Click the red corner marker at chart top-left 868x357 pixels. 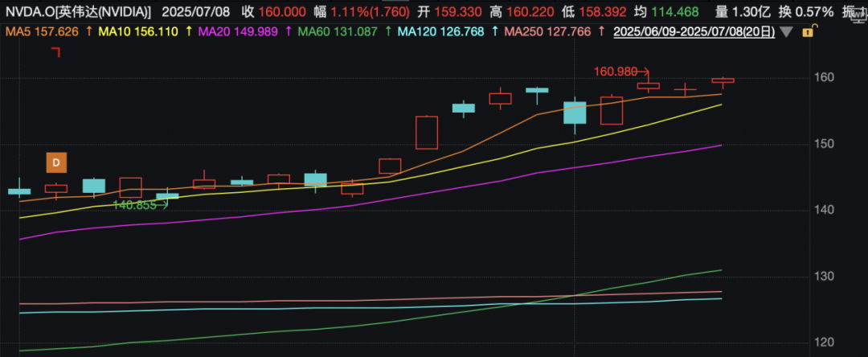click(56, 51)
